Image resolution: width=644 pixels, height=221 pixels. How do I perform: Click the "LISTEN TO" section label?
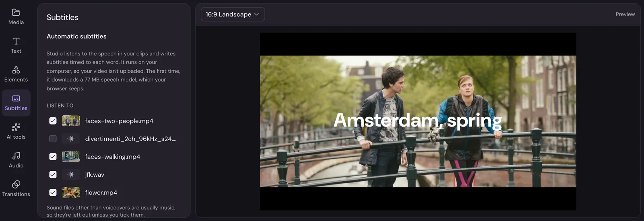click(x=60, y=106)
